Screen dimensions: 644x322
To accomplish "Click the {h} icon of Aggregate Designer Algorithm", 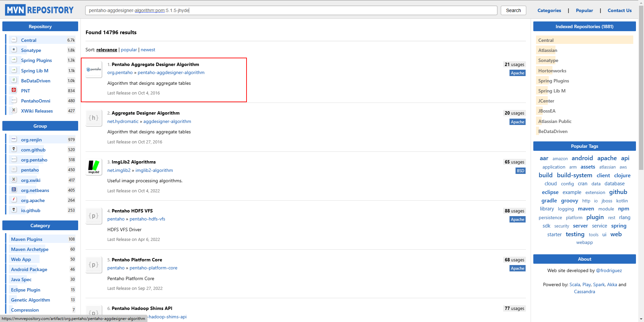I will [x=94, y=118].
